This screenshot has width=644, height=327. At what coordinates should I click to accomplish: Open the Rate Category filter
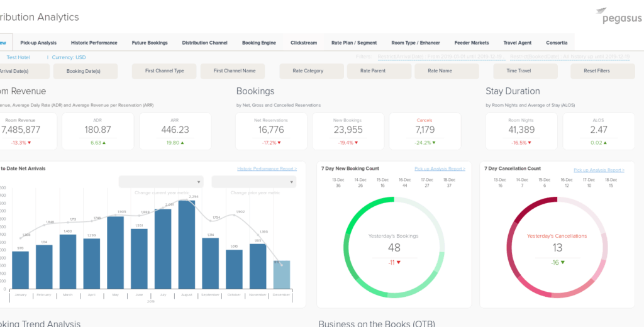pos(308,71)
